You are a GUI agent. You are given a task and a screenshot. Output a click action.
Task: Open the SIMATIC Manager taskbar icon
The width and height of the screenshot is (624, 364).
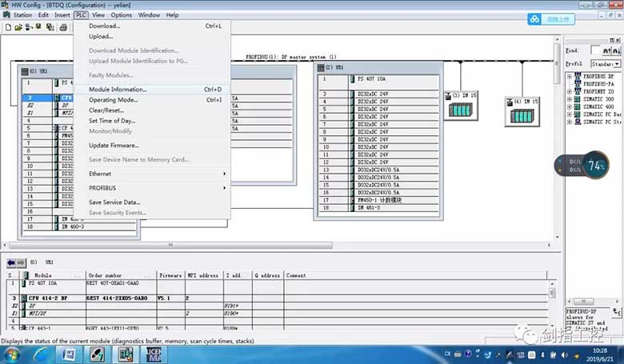97,354
